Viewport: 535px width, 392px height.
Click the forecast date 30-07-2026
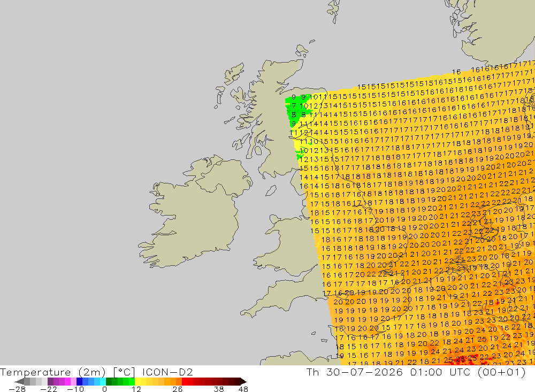point(364,372)
